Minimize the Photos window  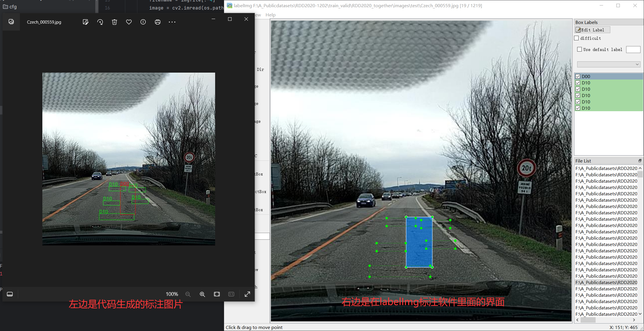click(213, 19)
